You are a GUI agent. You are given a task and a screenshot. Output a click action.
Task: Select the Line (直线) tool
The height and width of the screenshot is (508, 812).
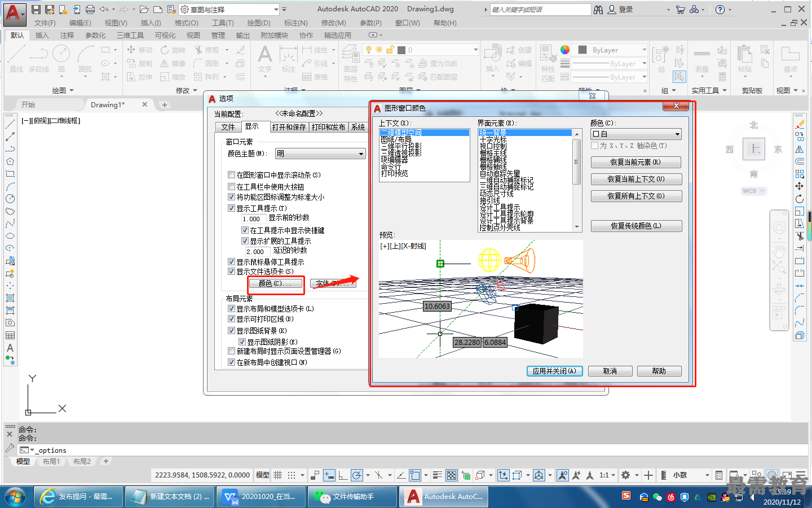tap(16, 59)
